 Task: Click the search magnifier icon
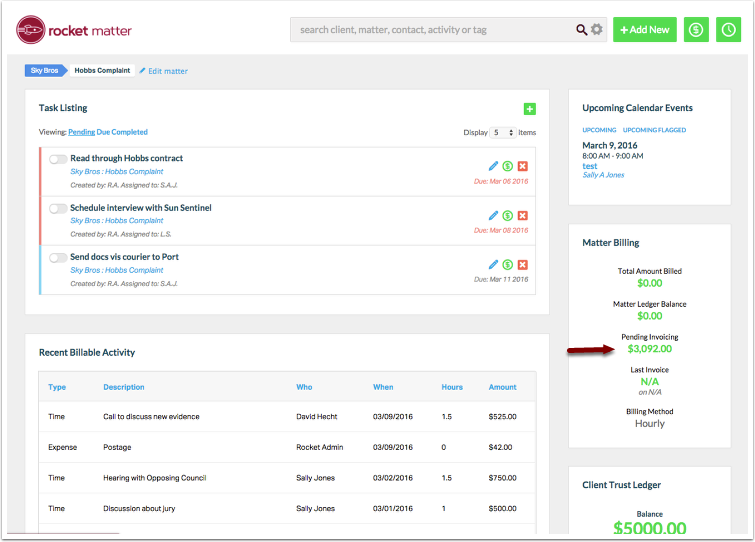[x=581, y=30]
